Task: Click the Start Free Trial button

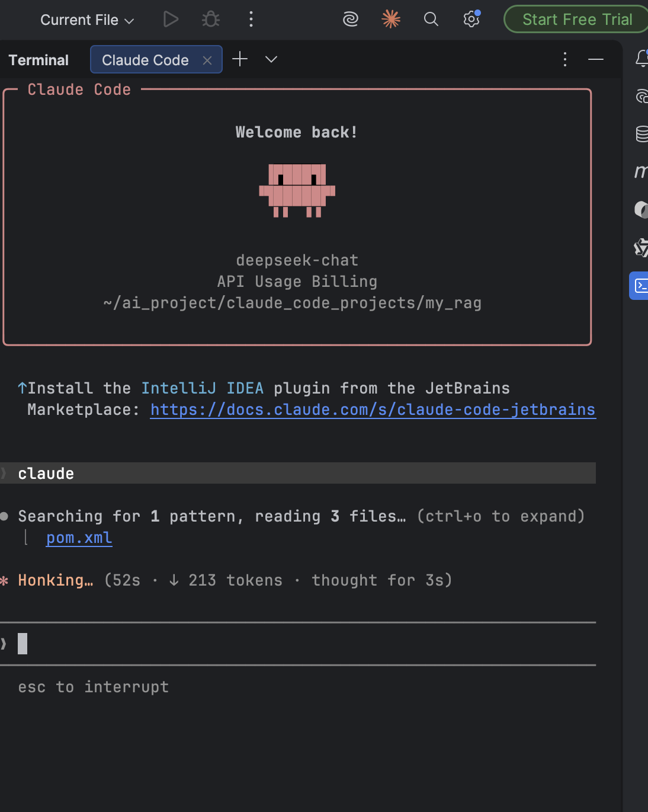Action: tap(577, 20)
